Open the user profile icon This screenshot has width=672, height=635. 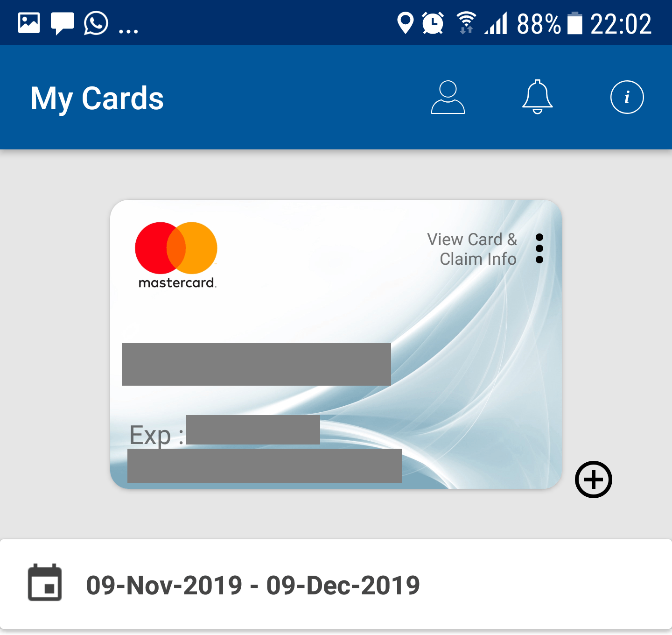(x=448, y=97)
